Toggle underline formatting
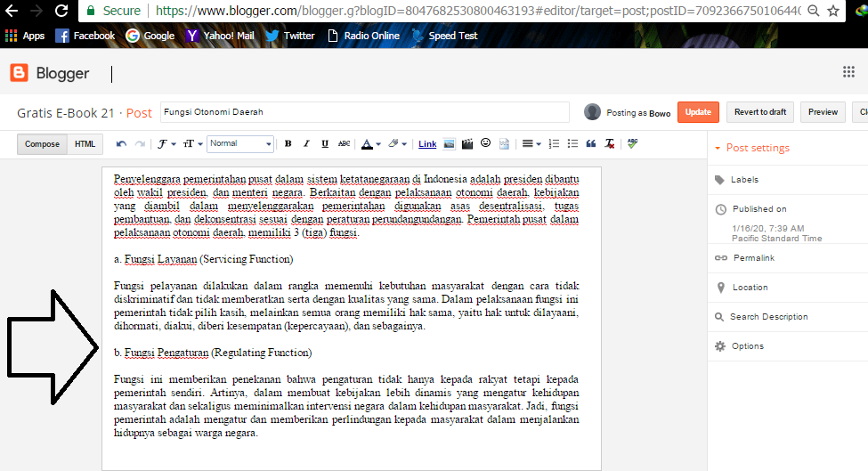The image size is (868, 471). [x=325, y=144]
